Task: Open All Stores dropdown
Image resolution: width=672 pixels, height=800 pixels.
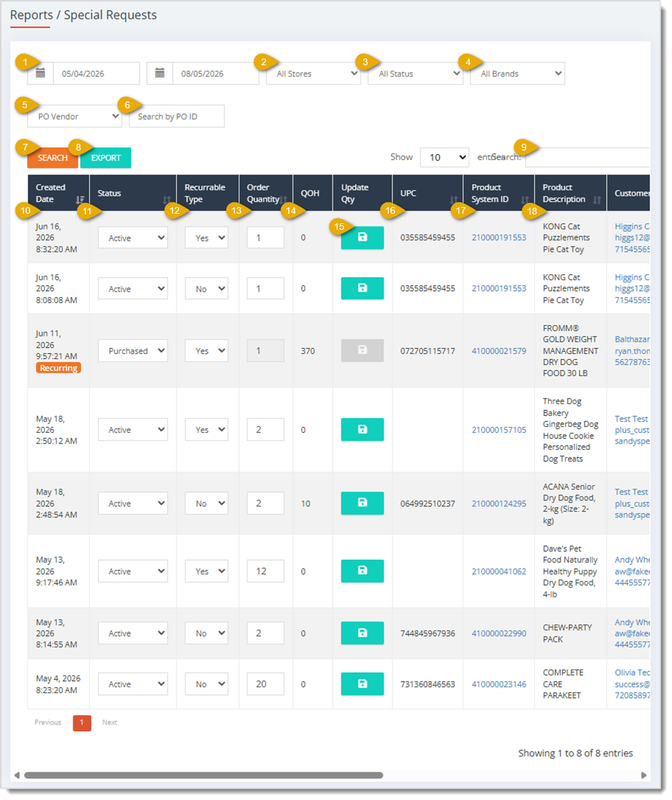Action: (314, 73)
